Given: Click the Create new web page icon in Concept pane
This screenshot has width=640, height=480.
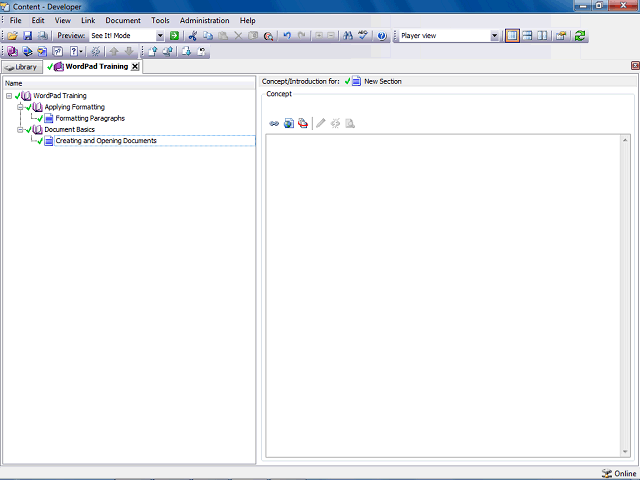Looking at the screenshot, I should [x=289, y=123].
